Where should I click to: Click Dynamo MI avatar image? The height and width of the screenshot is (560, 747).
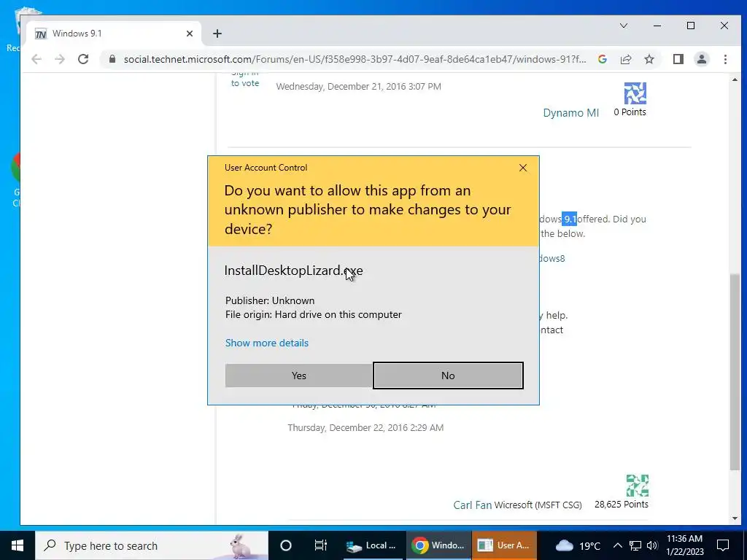pos(635,93)
